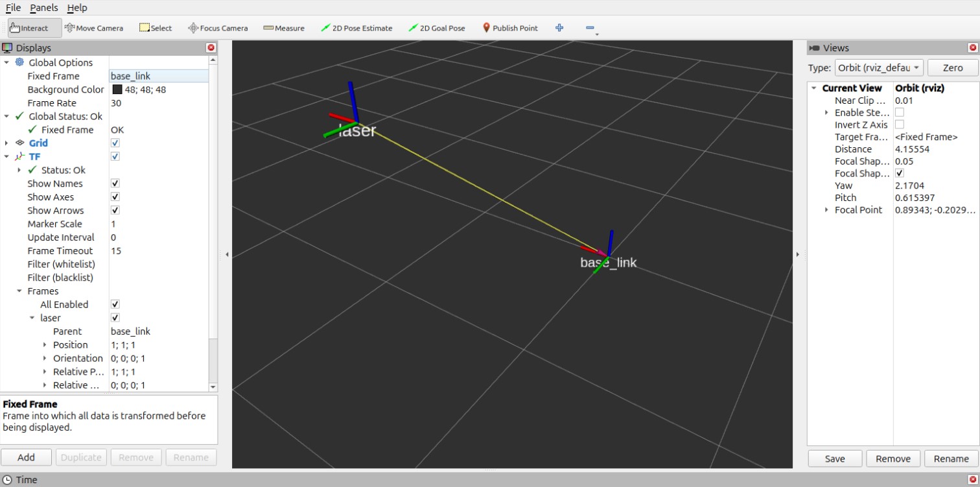
Task: Open the view Type dropdown
Action: click(878, 67)
